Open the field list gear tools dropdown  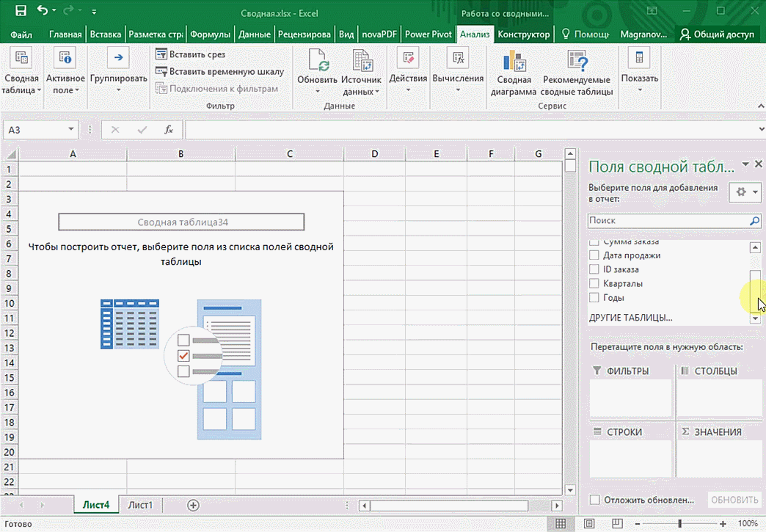[745, 192]
